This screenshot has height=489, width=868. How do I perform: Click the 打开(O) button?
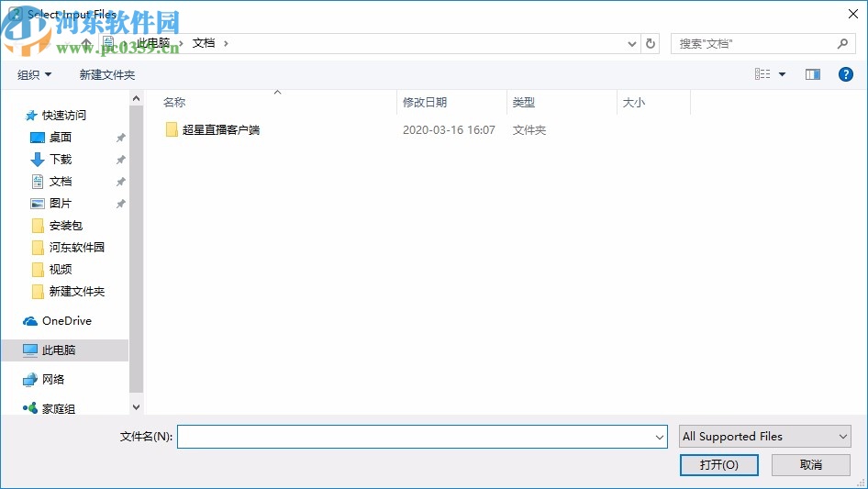718,464
